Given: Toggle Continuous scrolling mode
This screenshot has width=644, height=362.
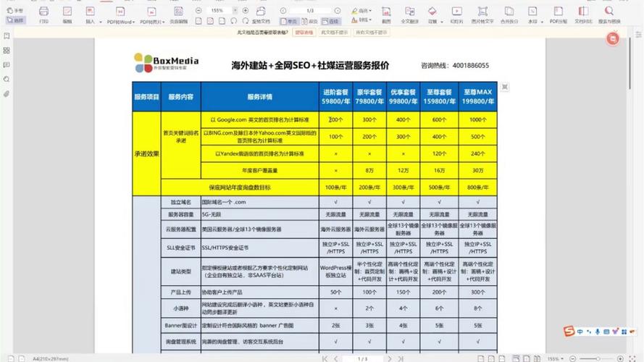Looking at the screenshot, I should point(330,21).
